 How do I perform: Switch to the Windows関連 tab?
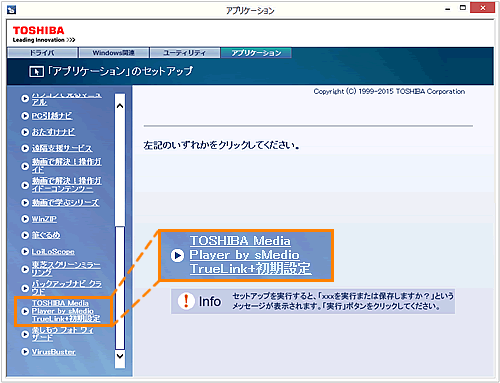coord(113,53)
